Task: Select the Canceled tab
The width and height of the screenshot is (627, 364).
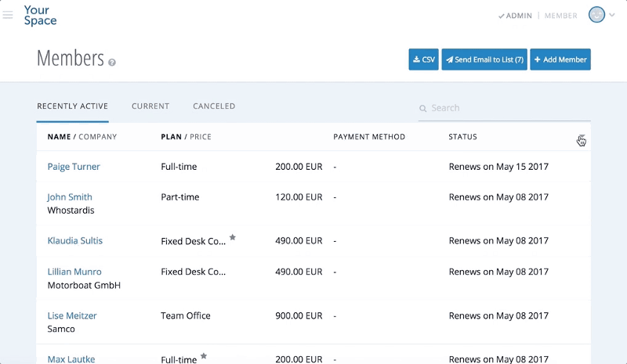Action: [214, 106]
